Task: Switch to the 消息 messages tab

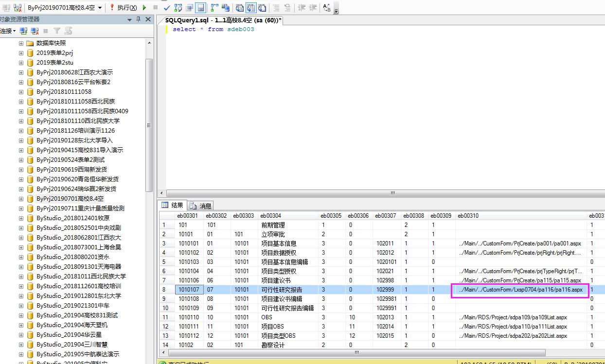Action: tap(201, 206)
